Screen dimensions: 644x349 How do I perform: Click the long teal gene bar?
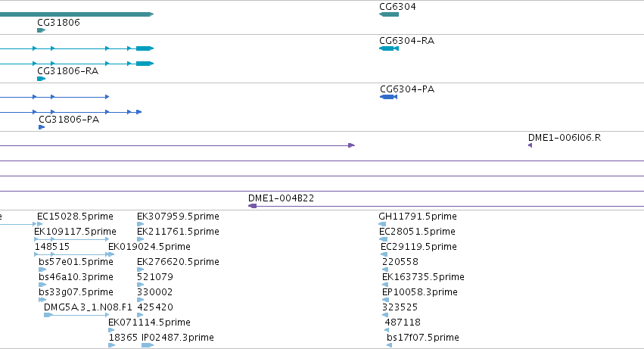[x=76, y=14]
